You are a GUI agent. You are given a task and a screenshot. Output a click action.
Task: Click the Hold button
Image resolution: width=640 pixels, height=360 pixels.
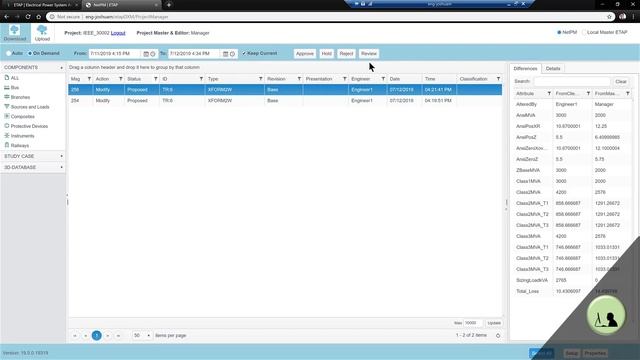(327, 53)
